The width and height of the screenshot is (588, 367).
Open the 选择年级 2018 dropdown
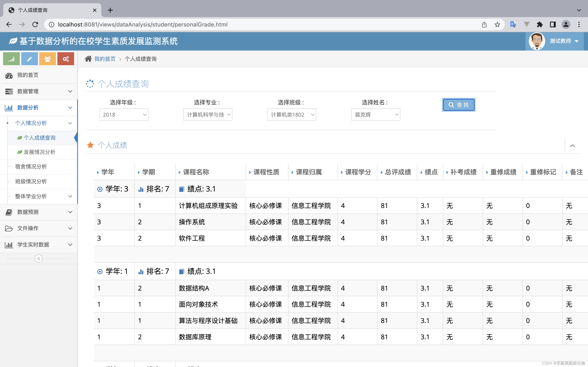pos(124,115)
